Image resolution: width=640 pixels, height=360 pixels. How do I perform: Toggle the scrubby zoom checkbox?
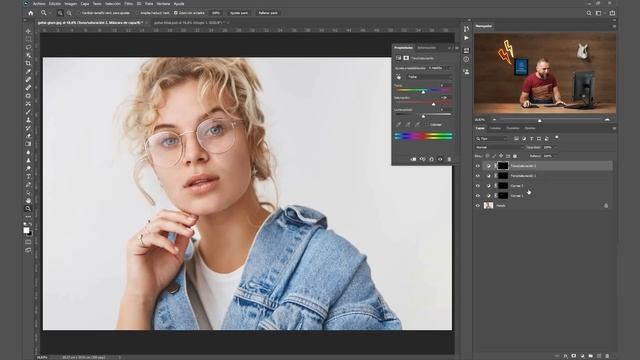[x=176, y=13]
